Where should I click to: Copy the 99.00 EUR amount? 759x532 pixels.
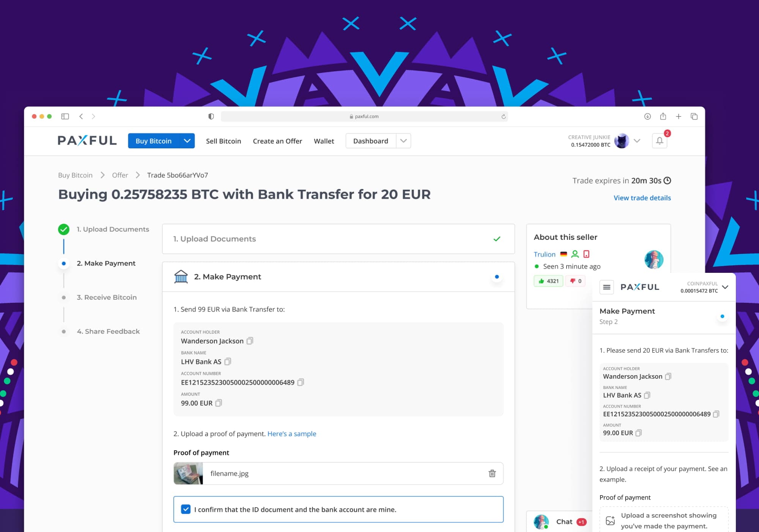click(218, 403)
